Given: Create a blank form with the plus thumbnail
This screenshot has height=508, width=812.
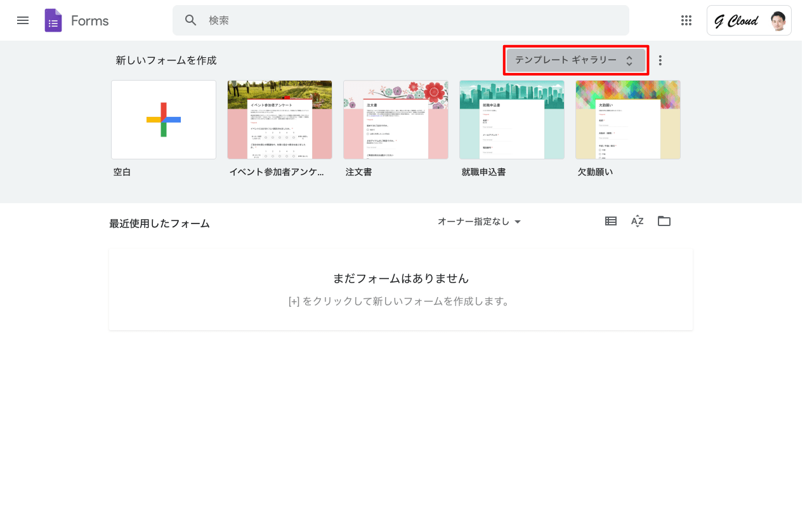Looking at the screenshot, I should pos(164,119).
